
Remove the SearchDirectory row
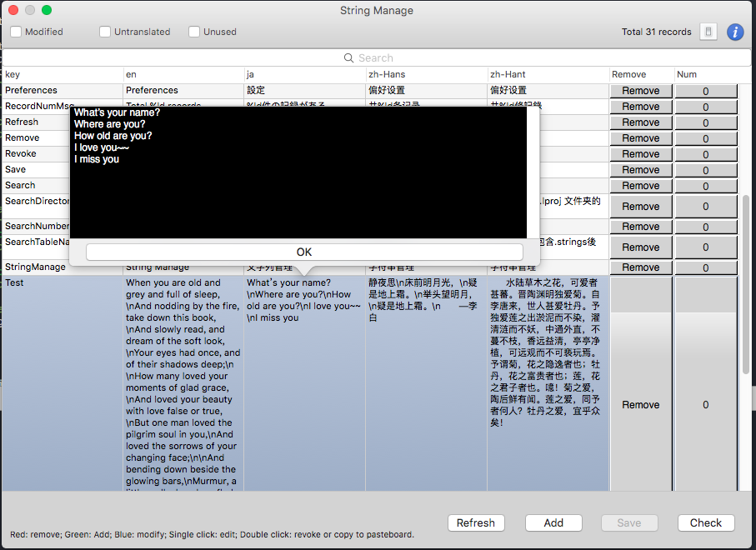click(x=641, y=207)
